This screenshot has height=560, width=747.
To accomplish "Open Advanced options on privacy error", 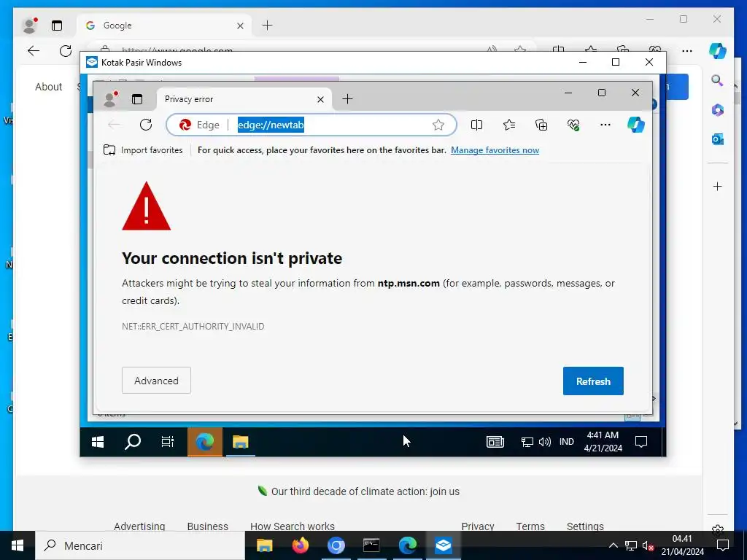I will pyautogui.click(x=156, y=381).
